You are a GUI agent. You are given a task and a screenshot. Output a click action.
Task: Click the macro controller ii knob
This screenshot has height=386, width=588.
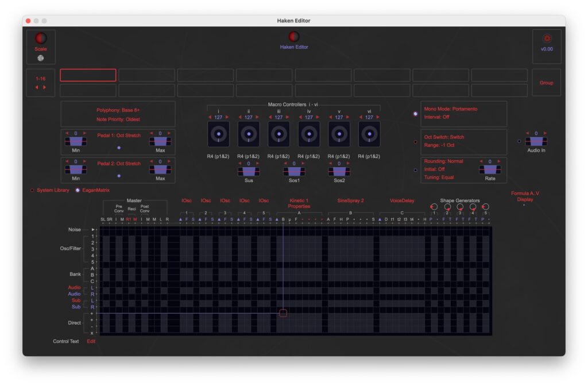tap(248, 134)
